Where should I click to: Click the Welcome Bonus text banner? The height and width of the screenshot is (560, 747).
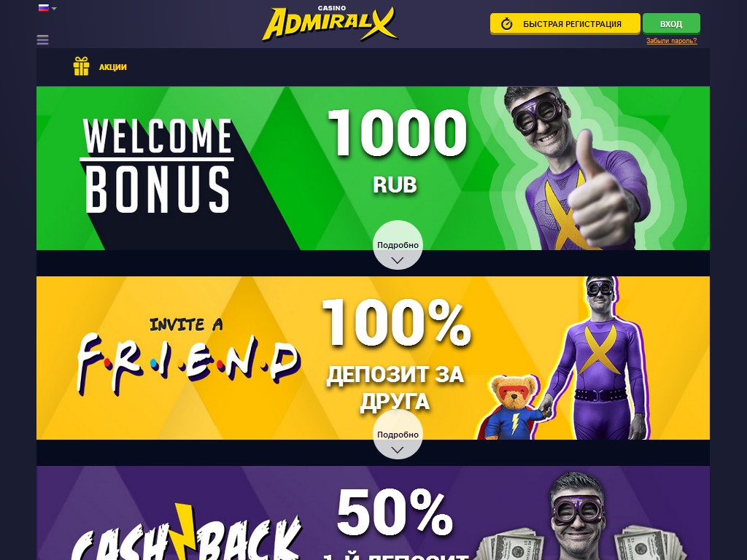click(158, 166)
